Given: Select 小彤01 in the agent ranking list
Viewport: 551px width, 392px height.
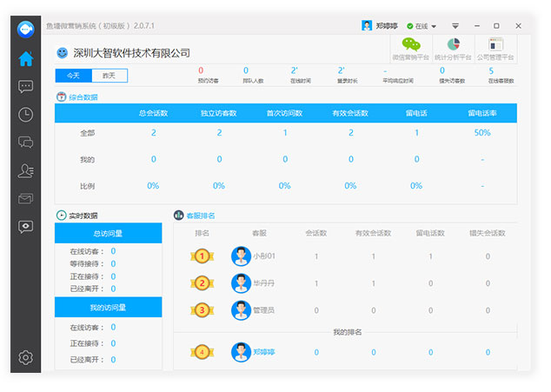Looking at the screenshot, I should (263, 256).
